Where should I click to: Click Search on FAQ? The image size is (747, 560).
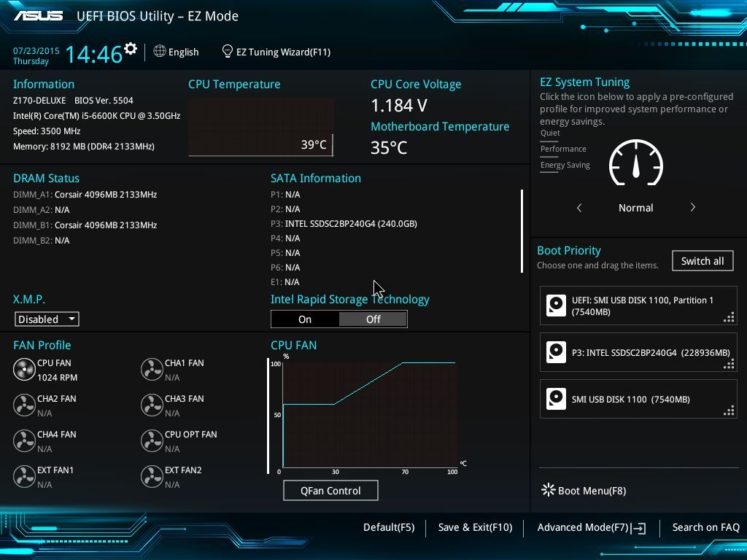(x=705, y=527)
